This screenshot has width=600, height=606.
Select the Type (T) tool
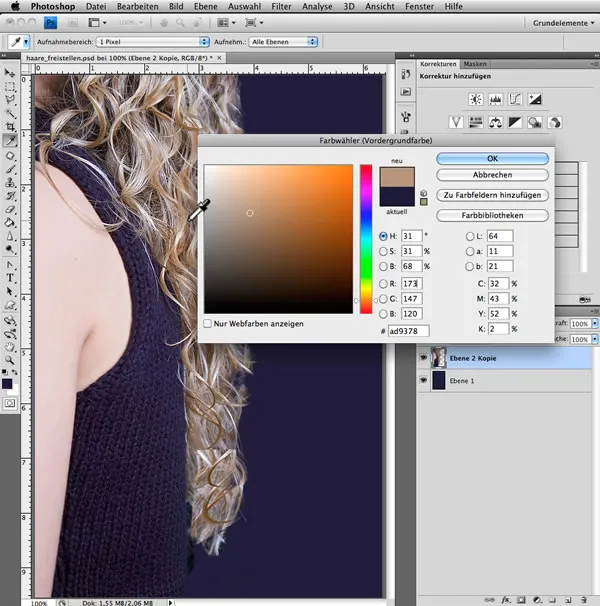pos(10,277)
